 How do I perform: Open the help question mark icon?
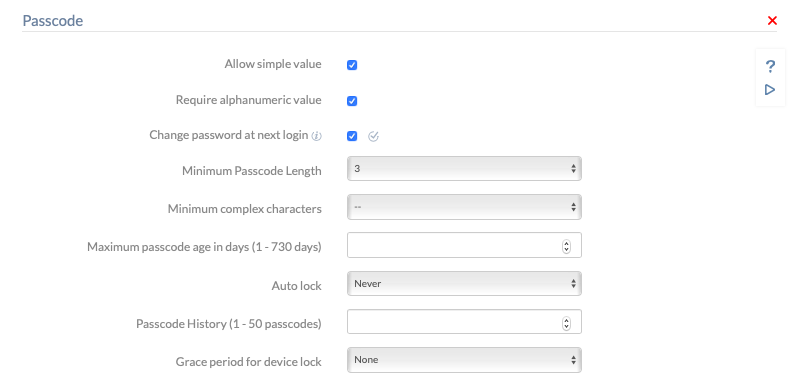[770, 66]
